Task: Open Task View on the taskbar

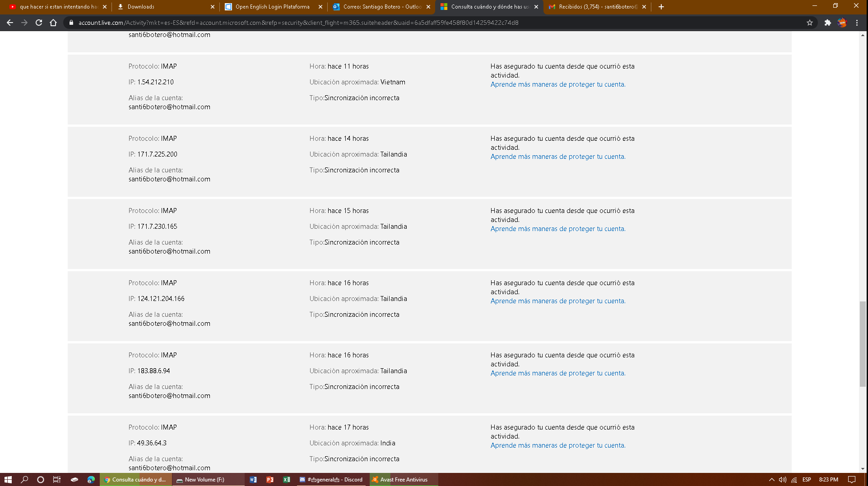Action: coord(57,480)
